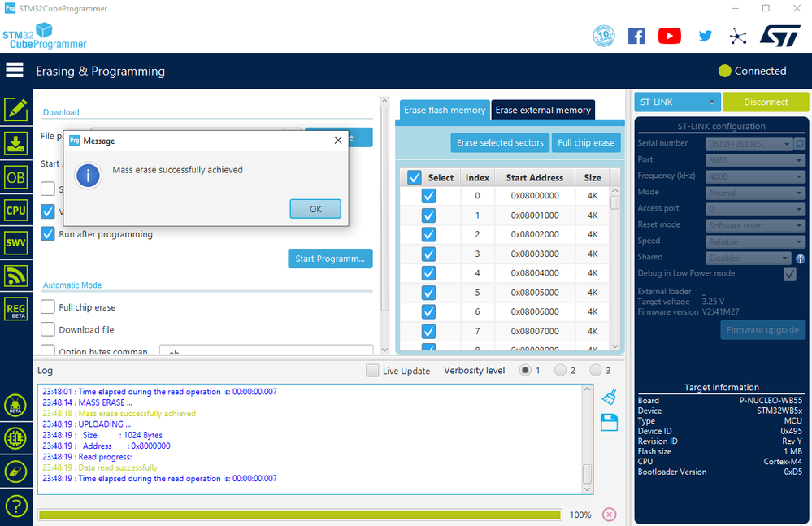Open the Help question mark icon

[15, 506]
